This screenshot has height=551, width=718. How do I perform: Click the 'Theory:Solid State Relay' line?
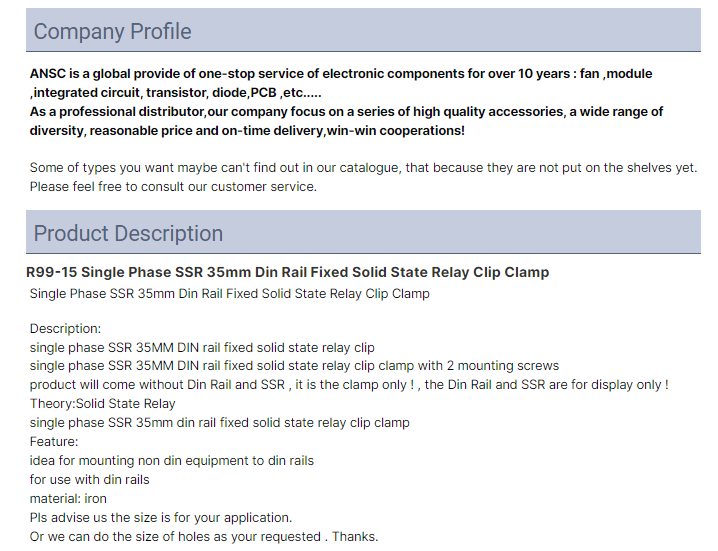[x=103, y=404]
